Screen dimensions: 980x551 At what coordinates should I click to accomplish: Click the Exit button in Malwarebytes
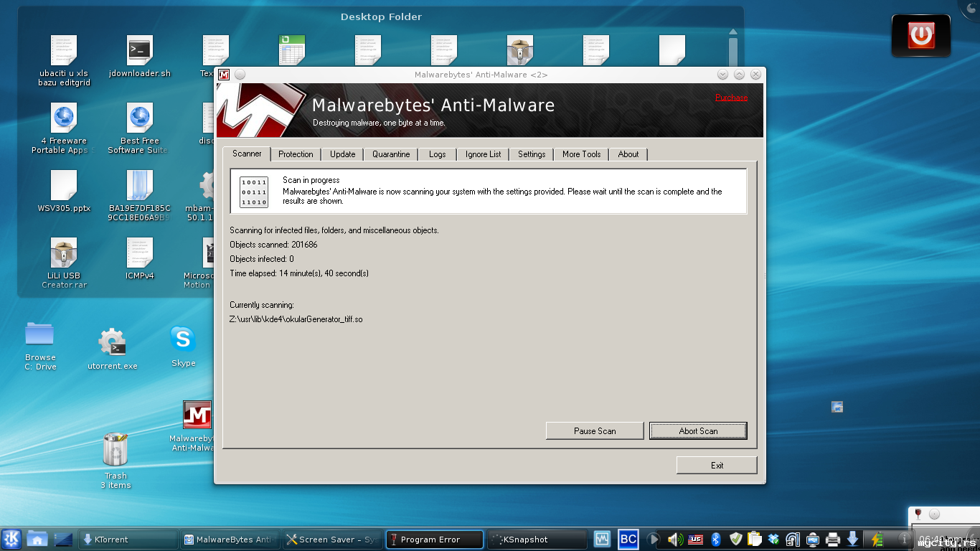[x=717, y=465]
